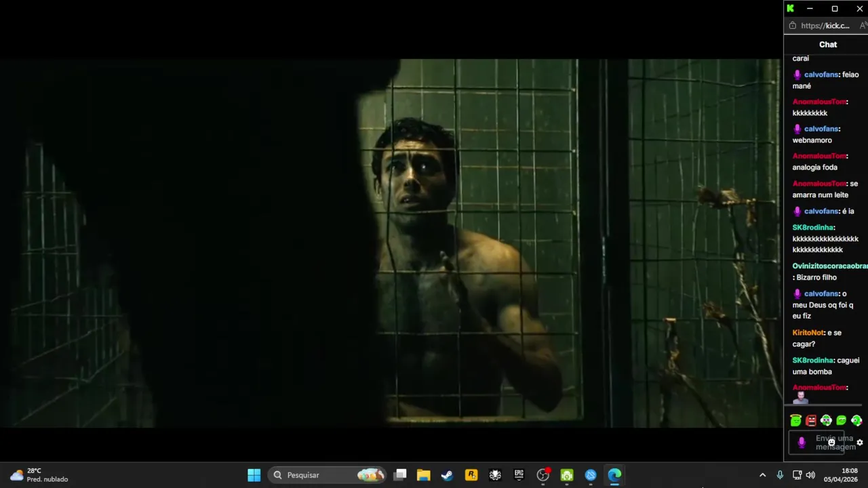
Task: Open the weather widget showing 28°C
Action: coord(39,475)
